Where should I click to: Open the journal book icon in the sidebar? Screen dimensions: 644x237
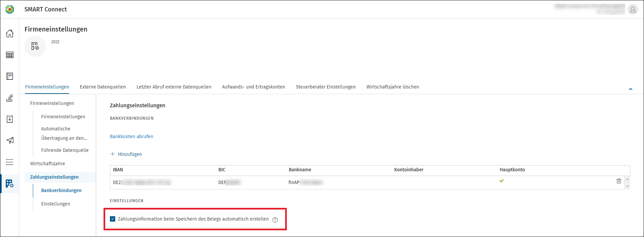(x=10, y=76)
